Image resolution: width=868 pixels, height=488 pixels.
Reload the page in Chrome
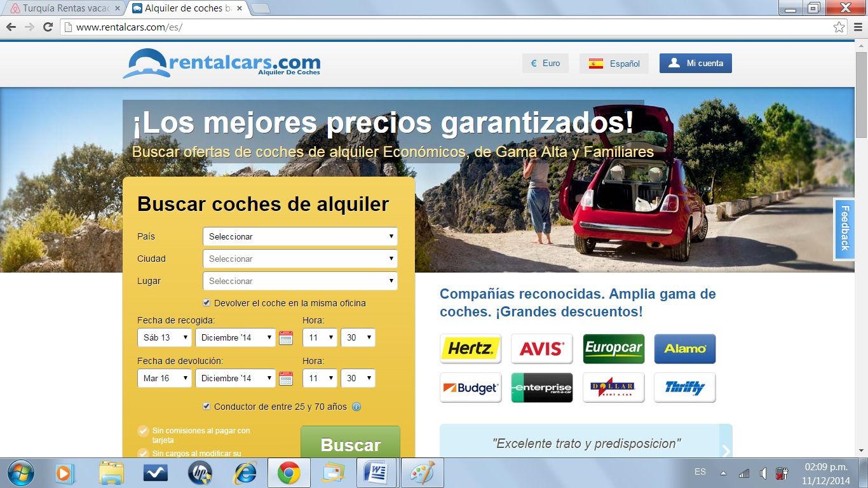[48, 27]
